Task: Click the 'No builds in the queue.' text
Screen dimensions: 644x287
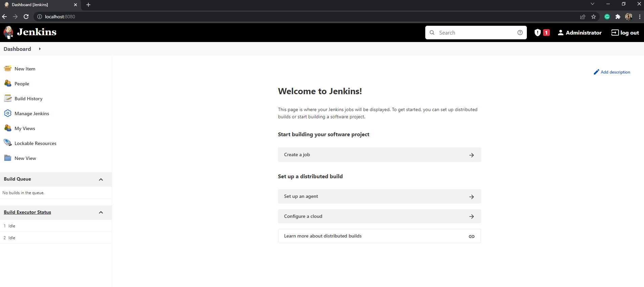Action: click(23, 193)
